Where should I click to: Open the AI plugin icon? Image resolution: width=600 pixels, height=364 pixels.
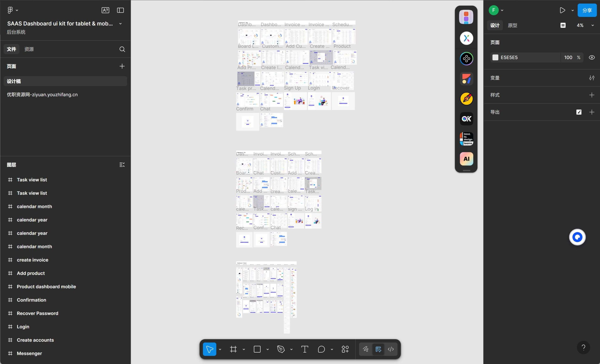click(x=466, y=159)
